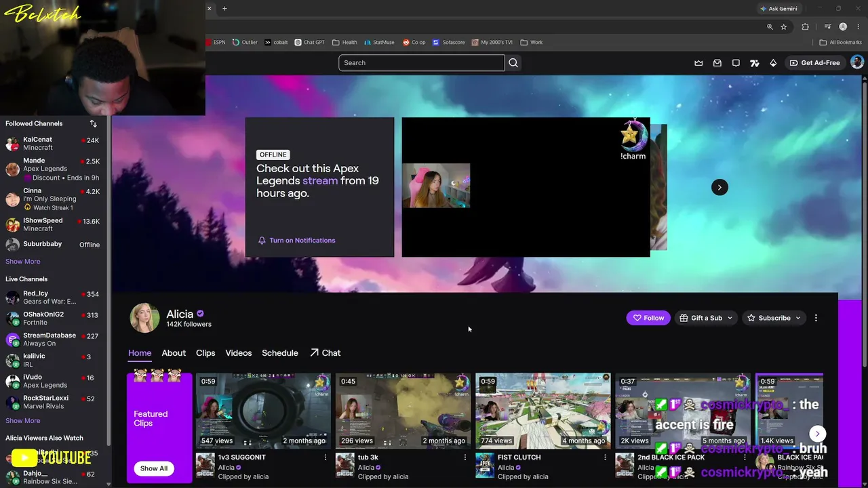The height and width of the screenshot is (488, 868).
Task: Open Chrome's three-dot menu
Action: click(x=859, y=27)
